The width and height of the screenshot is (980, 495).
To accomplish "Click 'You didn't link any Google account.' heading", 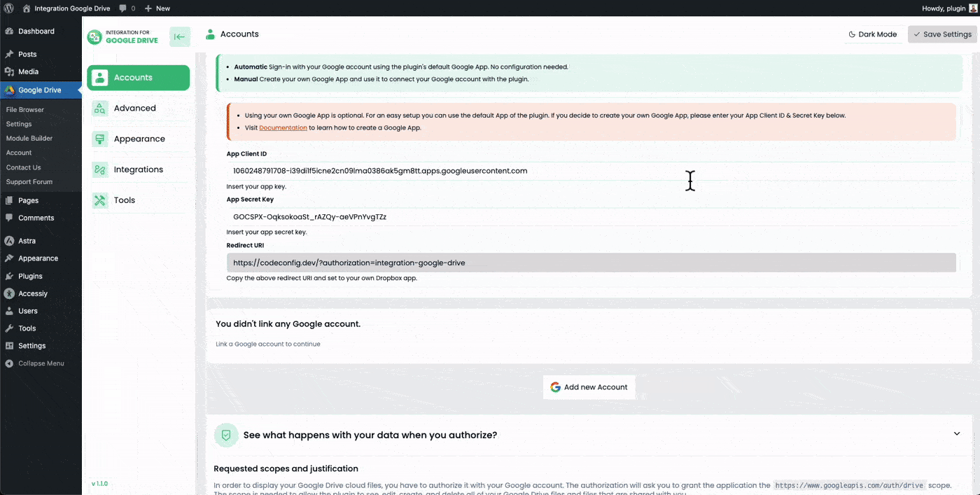I will 288,324.
